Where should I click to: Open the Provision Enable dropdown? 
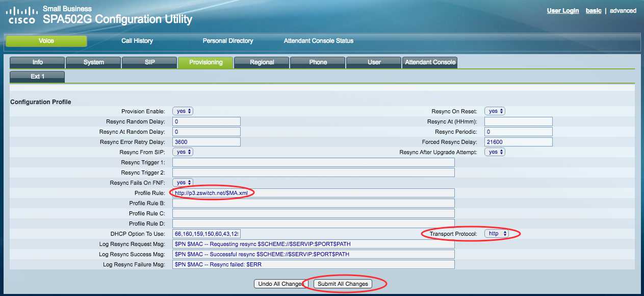[183, 111]
